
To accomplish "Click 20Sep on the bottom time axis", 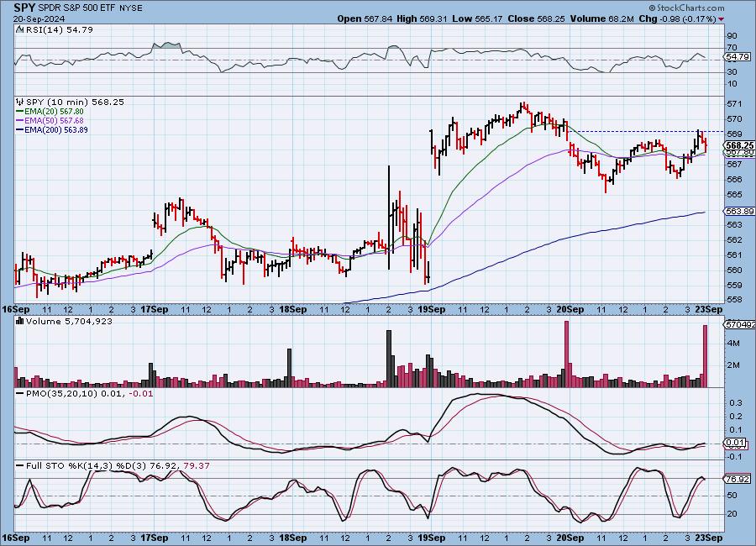I will (x=570, y=538).
